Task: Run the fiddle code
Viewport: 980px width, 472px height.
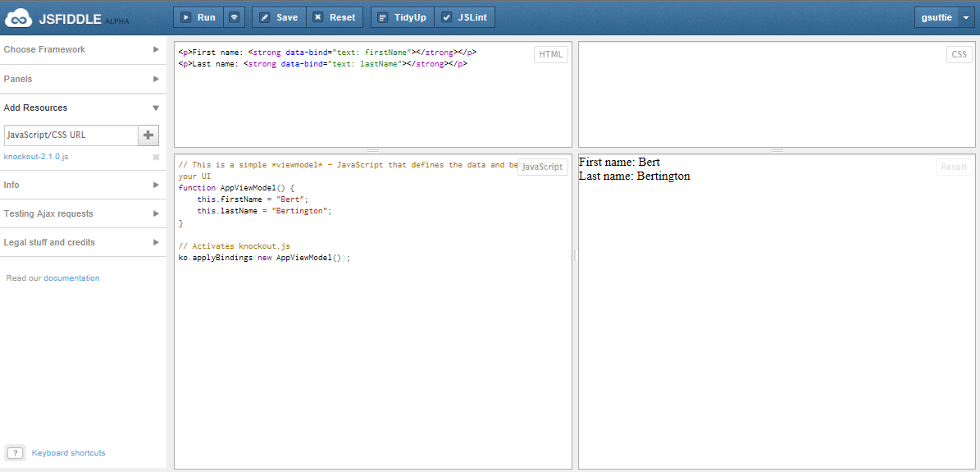Action: [198, 17]
